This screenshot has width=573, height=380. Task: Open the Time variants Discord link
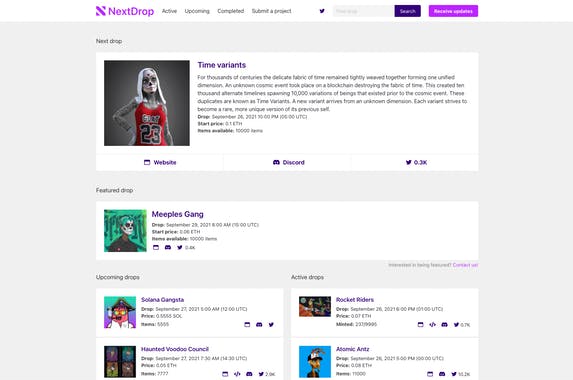point(289,162)
